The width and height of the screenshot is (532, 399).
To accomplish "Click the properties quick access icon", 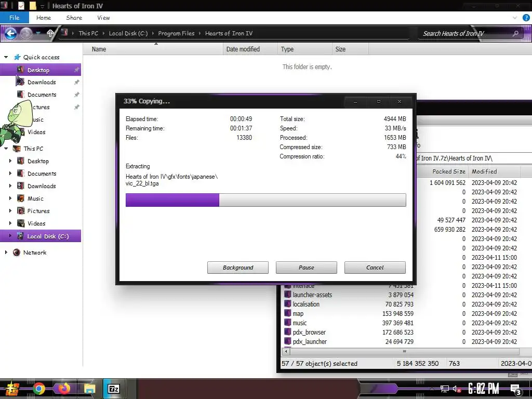I will (x=21, y=6).
